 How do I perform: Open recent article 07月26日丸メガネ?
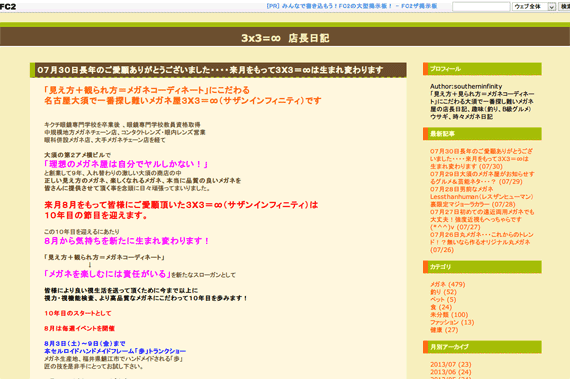482,242
